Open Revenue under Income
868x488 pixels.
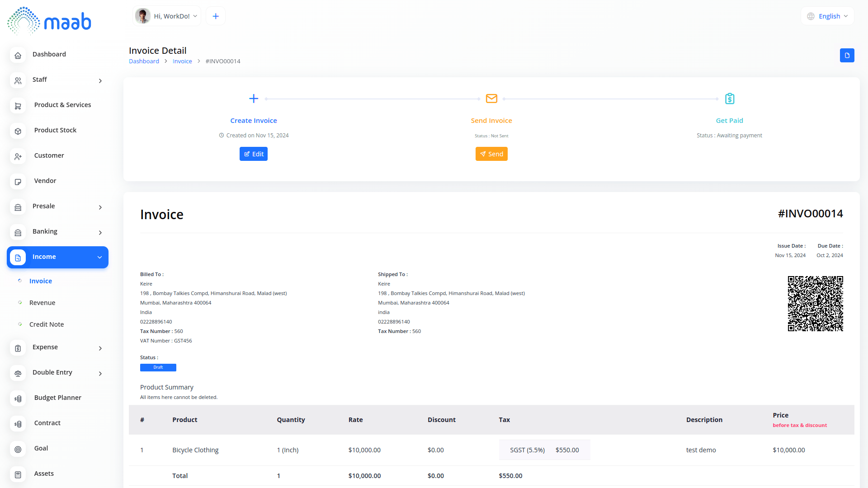coord(42,303)
